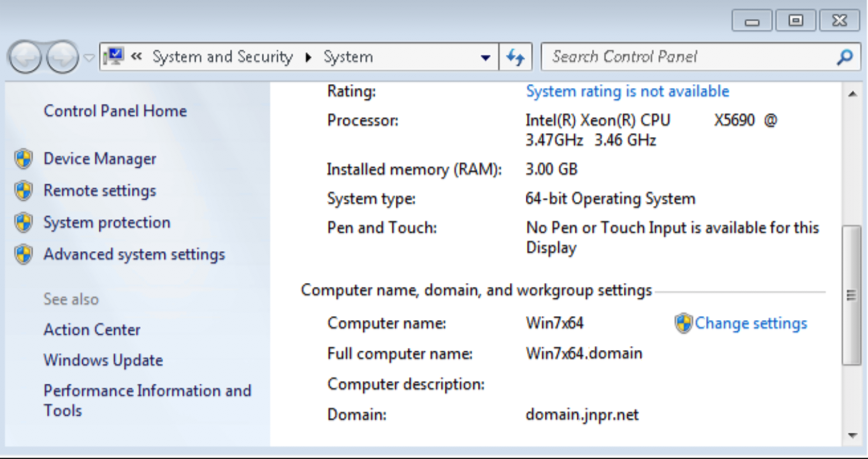The width and height of the screenshot is (868, 459).
Task: Go to System and Security breadcrumb
Action: pyautogui.click(x=222, y=57)
